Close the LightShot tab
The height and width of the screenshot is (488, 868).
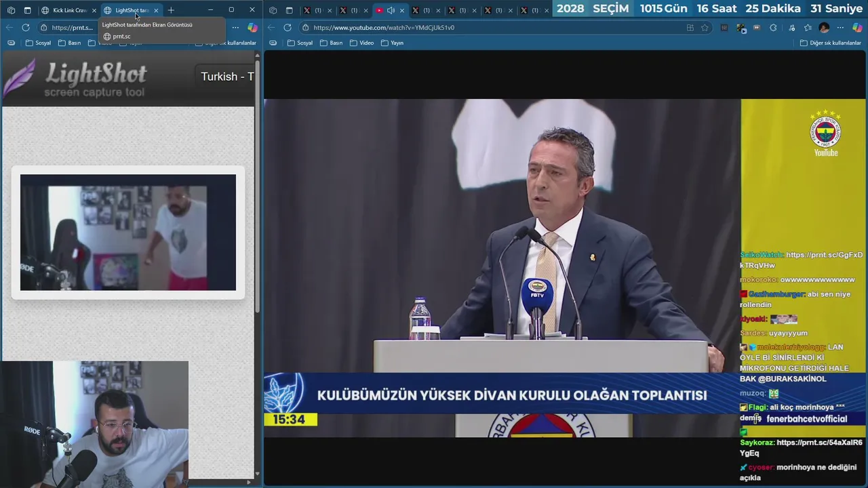(156, 10)
